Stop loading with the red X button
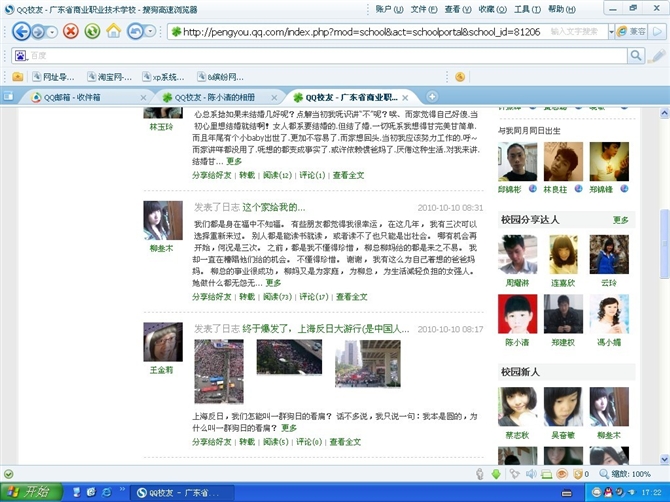The height and width of the screenshot is (502, 670). tap(71, 31)
